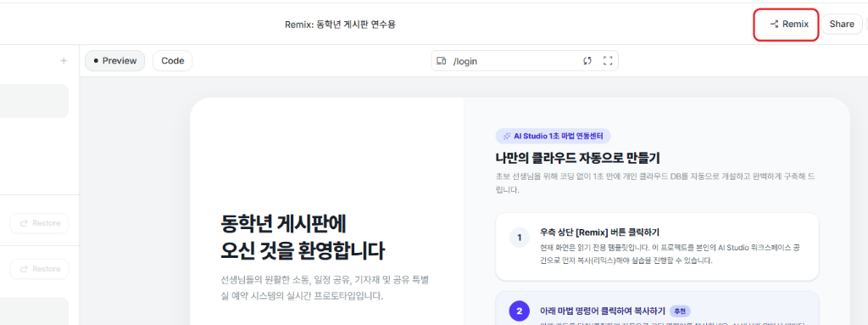Screen dimensions: 868x325
Task: Click the device preview icon beside /login
Action: pos(441,62)
